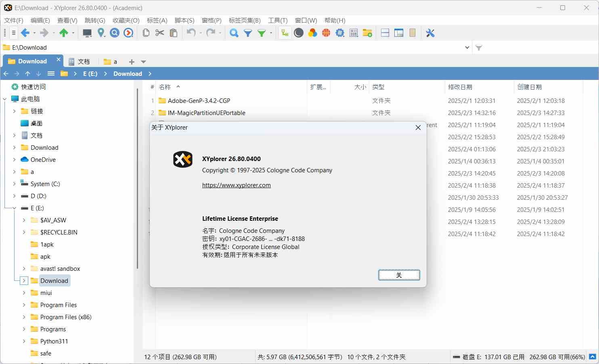Viewport: 599px width, 364px height.
Task: Click breadcrumb bar hamburger menu icon
Action: point(51,73)
